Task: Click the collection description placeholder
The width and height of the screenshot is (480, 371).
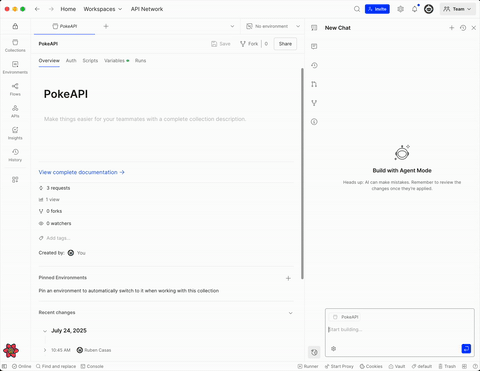Action: (145, 119)
